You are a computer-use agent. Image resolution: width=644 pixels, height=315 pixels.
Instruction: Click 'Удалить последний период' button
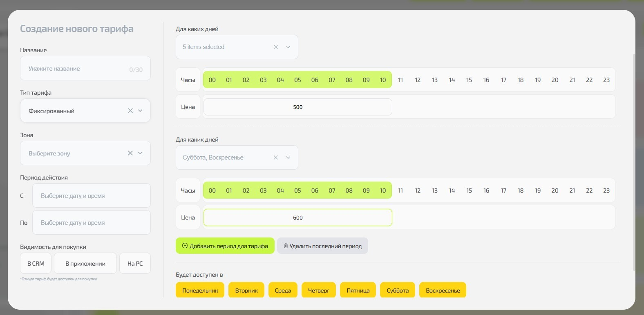322,246
